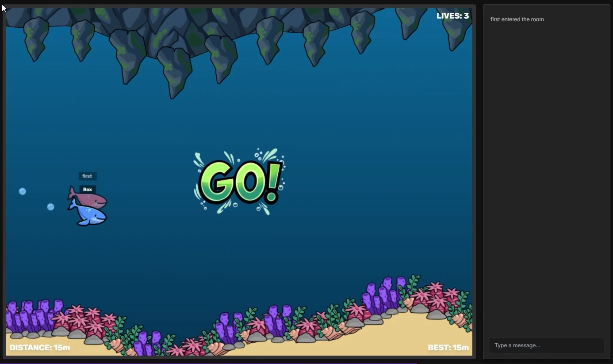Screen dimensions: 613x364
Task: Click the "Box" player name tag
Action: [88, 190]
